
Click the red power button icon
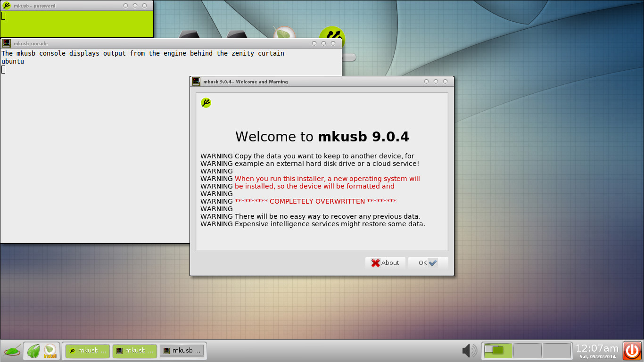click(x=632, y=351)
